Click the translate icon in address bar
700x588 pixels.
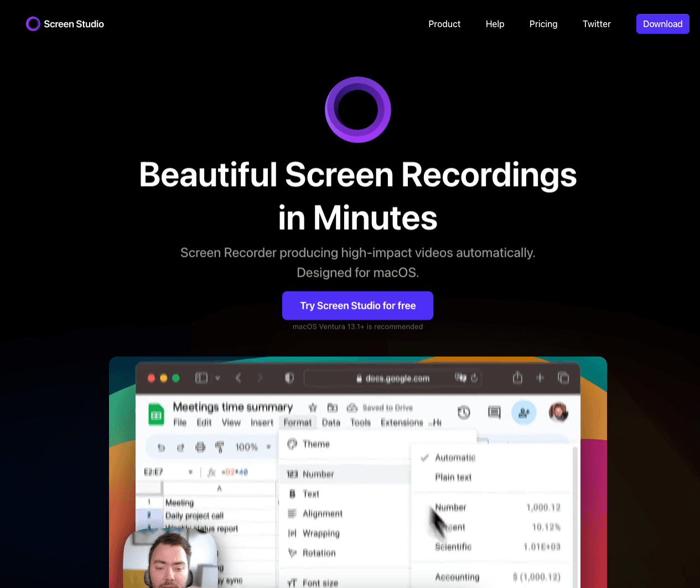(460, 378)
